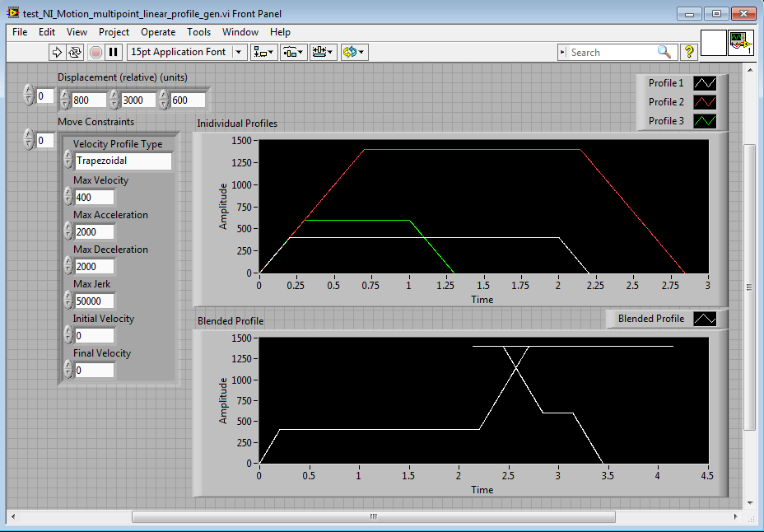Image resolution: width=764 pixels, height=532 pixels.
Task: Open the Project menu
Action: click(114, 32)
